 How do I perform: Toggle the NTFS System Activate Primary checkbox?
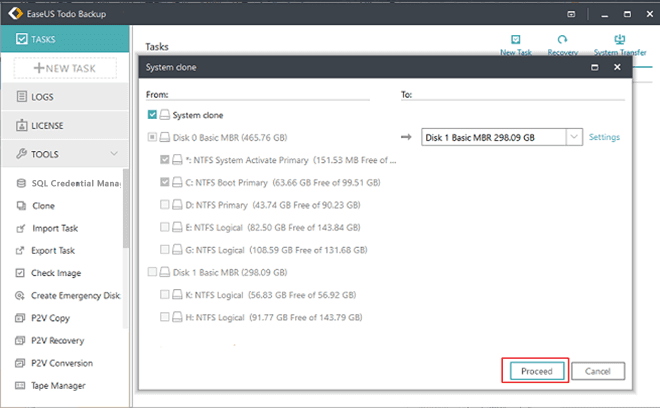point(165,160)
